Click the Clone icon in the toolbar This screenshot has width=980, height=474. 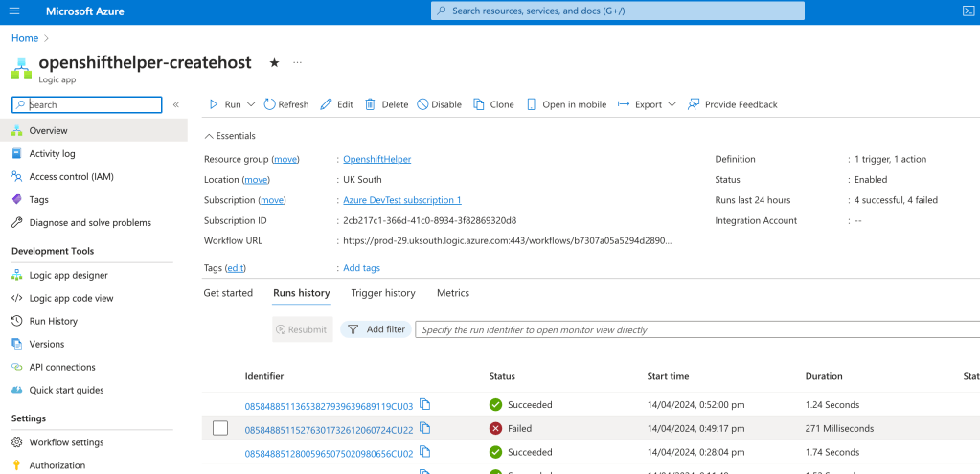coord(479,104)
